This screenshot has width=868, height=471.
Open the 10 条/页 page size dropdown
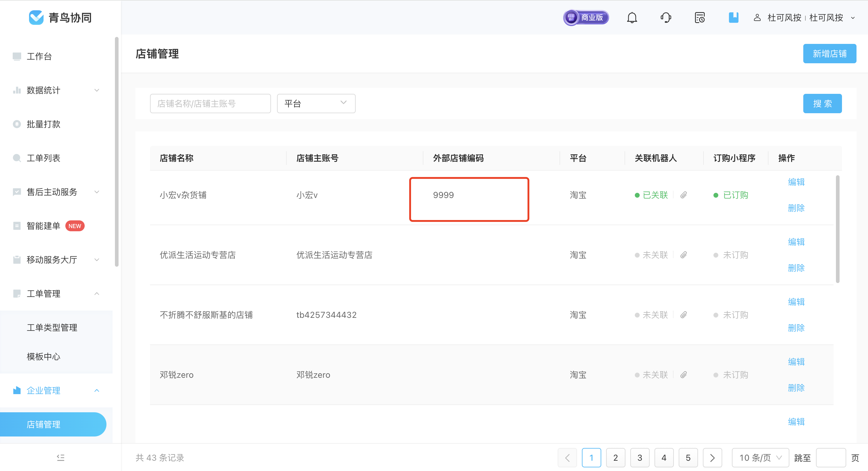point(760,457)
